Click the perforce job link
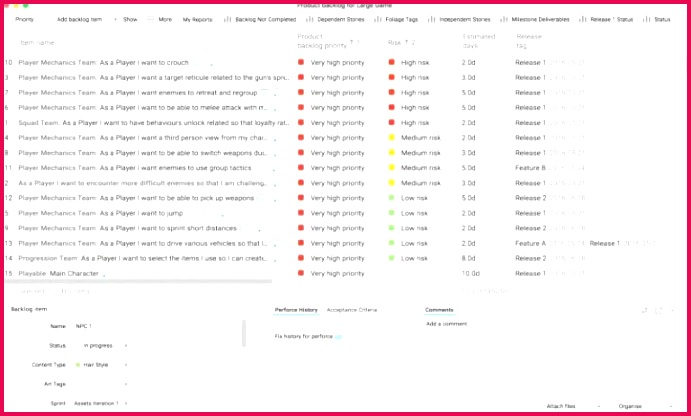Image resolution: width=691 pixels, height=416 pixels. point(338,336)
